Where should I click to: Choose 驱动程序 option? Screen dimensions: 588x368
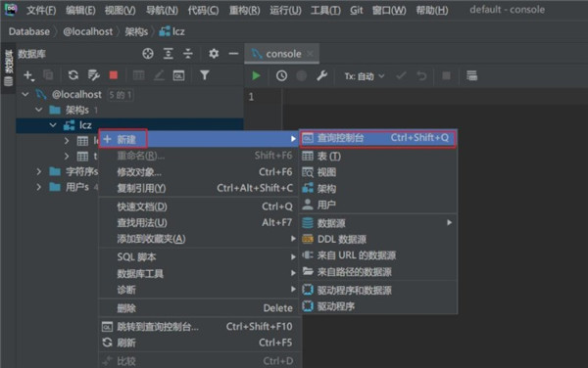point(378,306)
